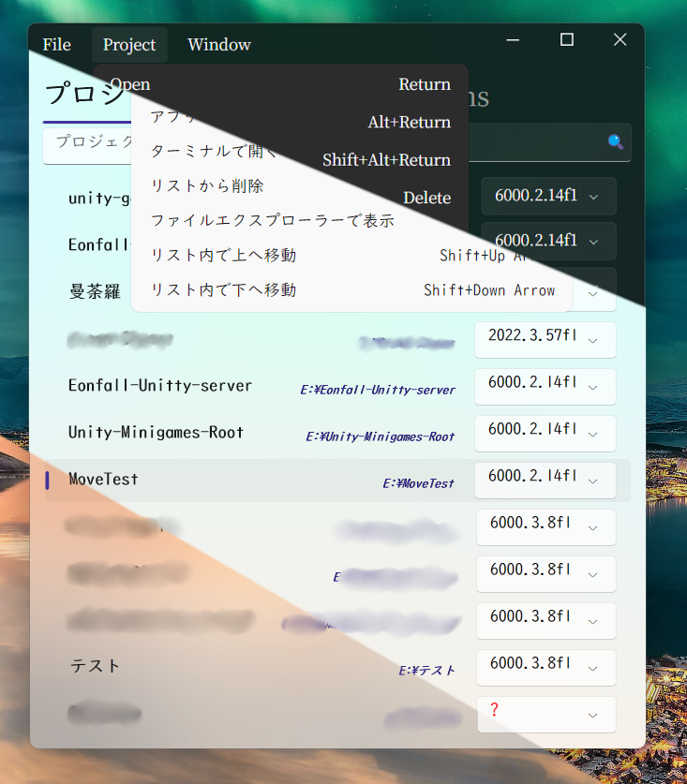Open the 2022.3.57f1 version dropdown
The height and width of the screenshot is (784, 687).
(545, 340)
